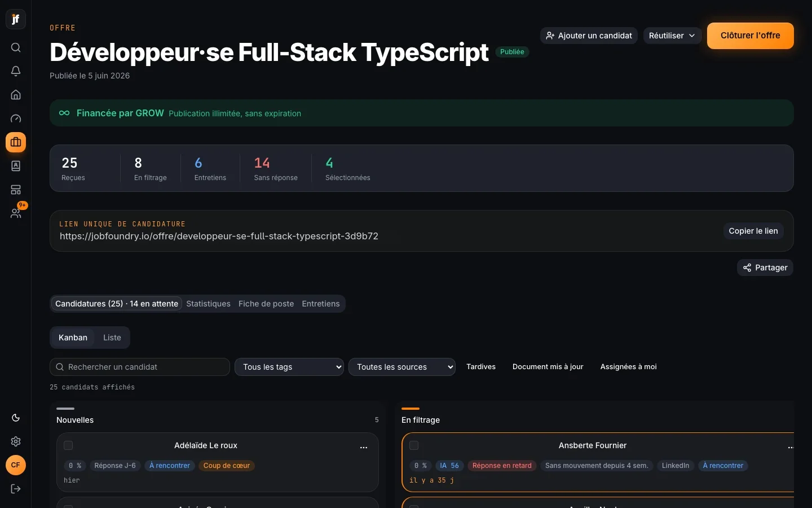Open the Réutiliser dropdown
Screen dimensions: 812x508
tap(672, 36)
